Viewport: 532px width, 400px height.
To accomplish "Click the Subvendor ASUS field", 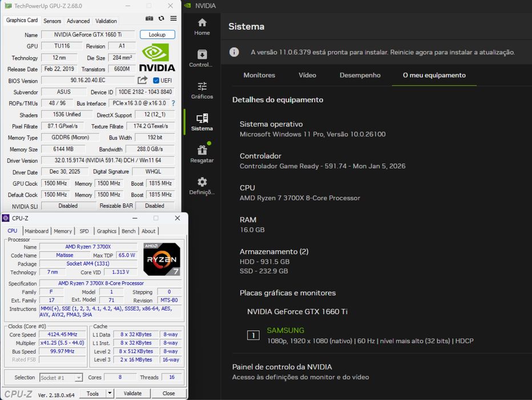I will (64, 91).
